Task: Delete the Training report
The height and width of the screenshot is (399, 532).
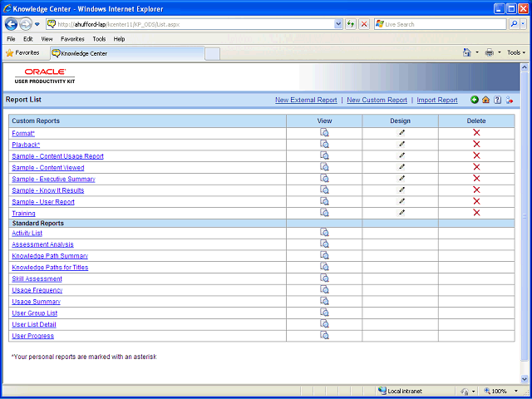Action: (x=476, y=213)
